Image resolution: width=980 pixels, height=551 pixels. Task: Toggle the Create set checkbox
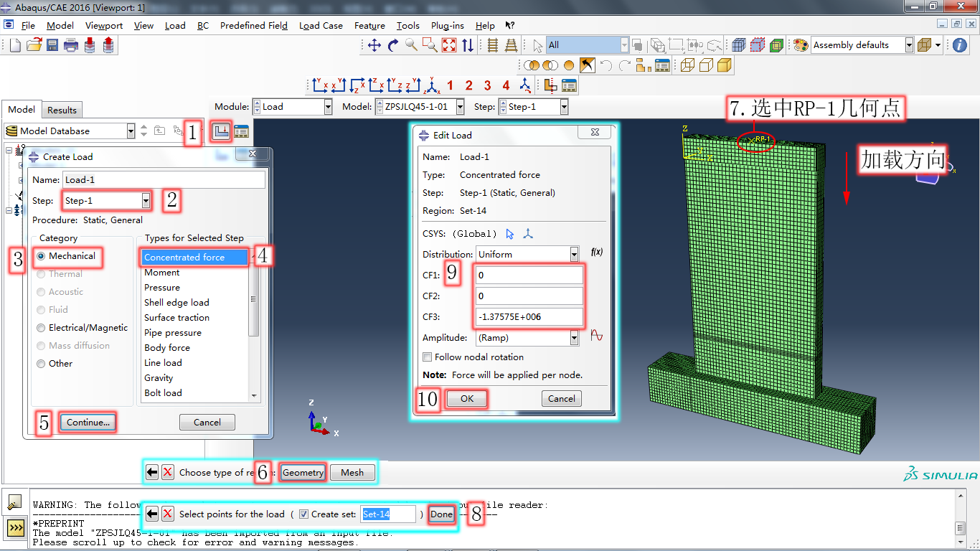click(x=304, y=514)
